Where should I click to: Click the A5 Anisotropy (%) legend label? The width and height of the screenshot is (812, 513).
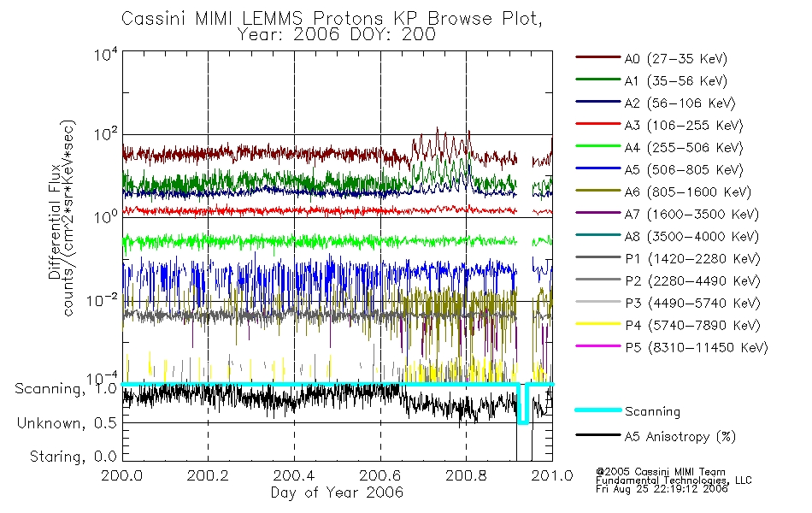(680, 437)
